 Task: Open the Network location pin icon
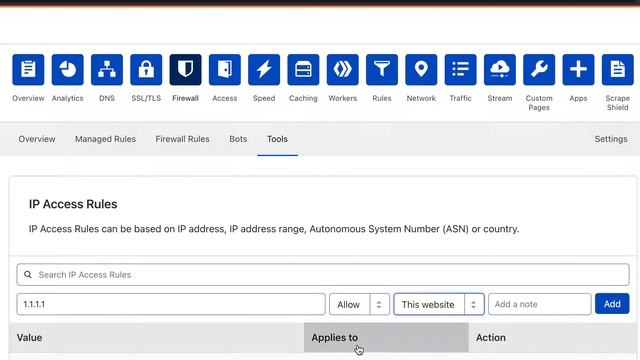[x=421, y=69]
